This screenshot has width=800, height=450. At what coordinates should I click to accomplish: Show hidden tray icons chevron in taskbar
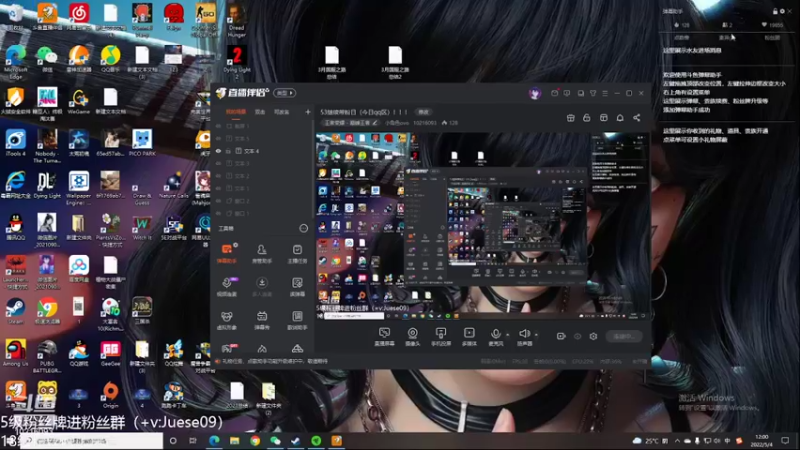click(677, 440)
